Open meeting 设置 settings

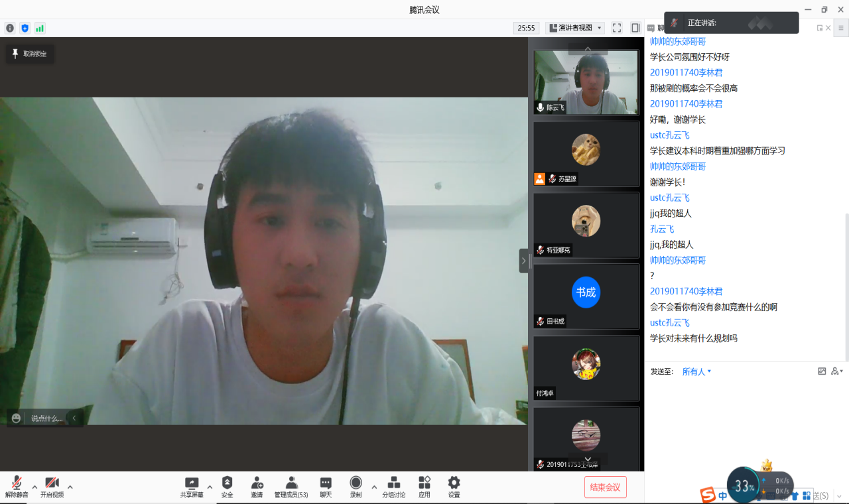point(453,487)
